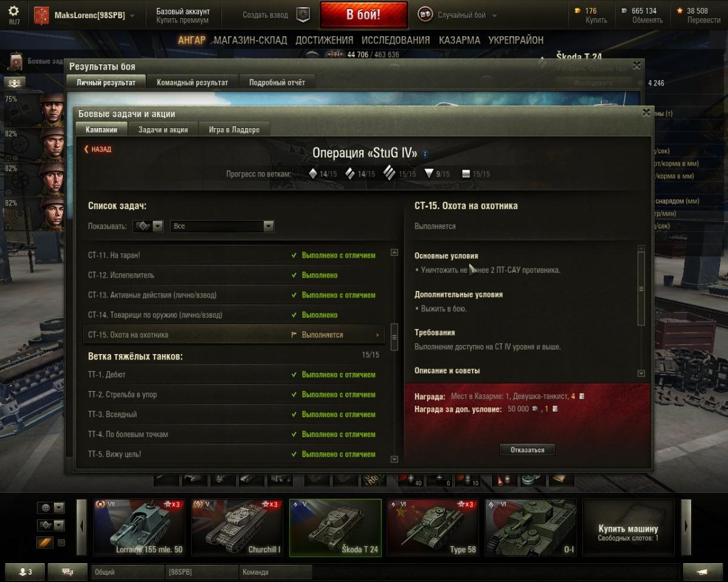This screenshot has height=582, width=728.
Task: Switch to the Игра в Ладдере tab
Action: pyautogui.click(x=234, y=130)
